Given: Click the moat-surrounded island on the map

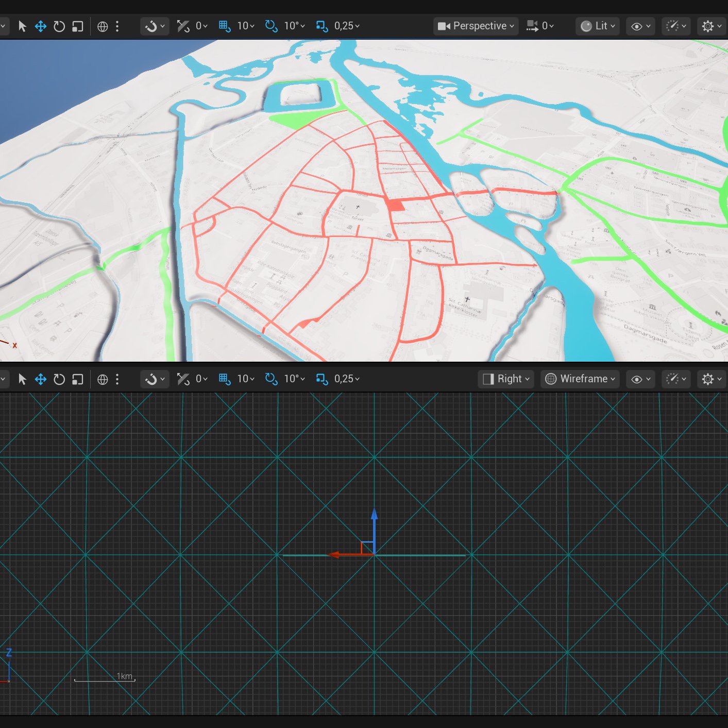Looking at the screenshot, I should click(x=301, y=94).
